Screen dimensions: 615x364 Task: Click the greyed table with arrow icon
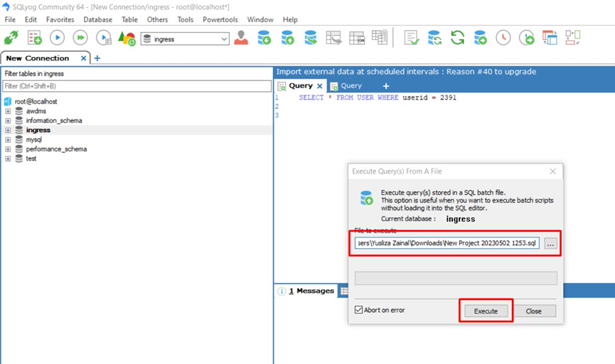tap(333, 38)
